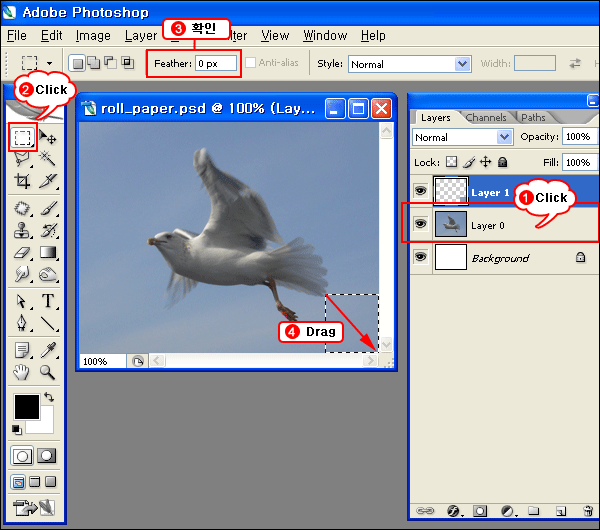Choose Add to selection mode
600x530 pixels.
pyautogui.click(x=94, y=62)
